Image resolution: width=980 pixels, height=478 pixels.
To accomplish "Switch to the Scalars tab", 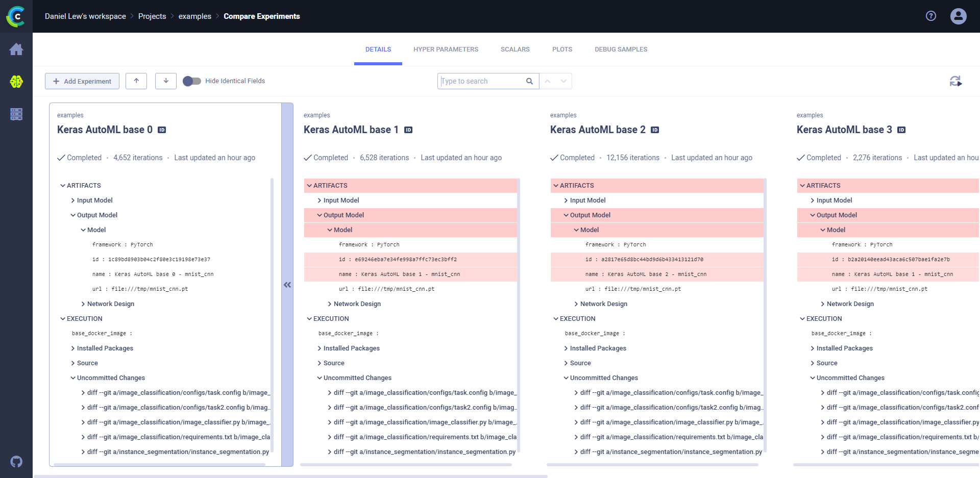I will [x=515, y=49].
